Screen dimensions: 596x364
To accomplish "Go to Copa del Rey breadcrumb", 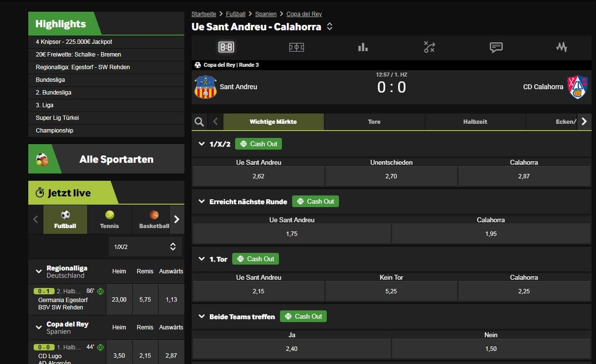I will coord(304,14).
